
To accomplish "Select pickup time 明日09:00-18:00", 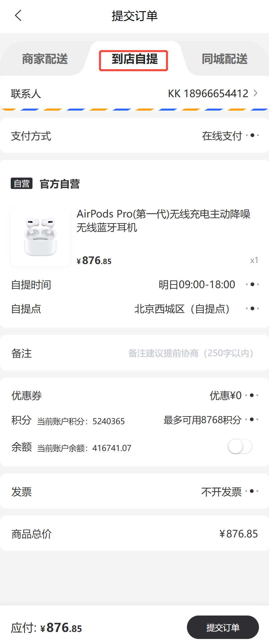I will [197, 284].
